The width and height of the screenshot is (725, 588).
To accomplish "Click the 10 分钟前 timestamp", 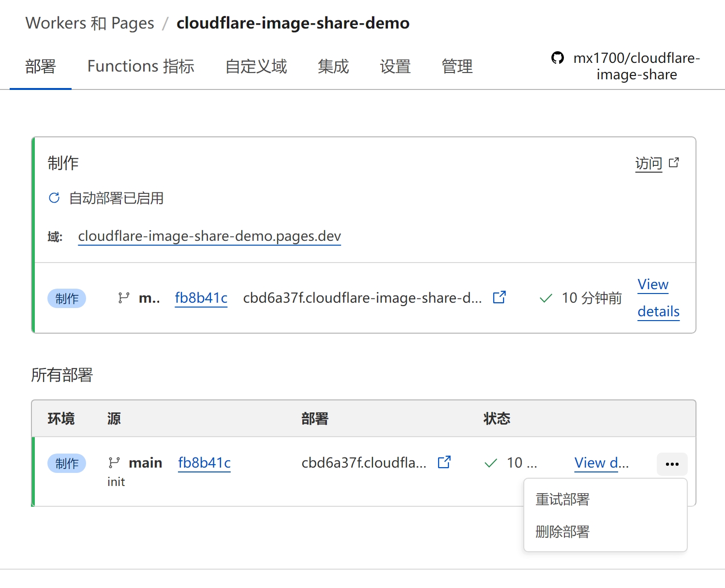I will pos(592,298).
